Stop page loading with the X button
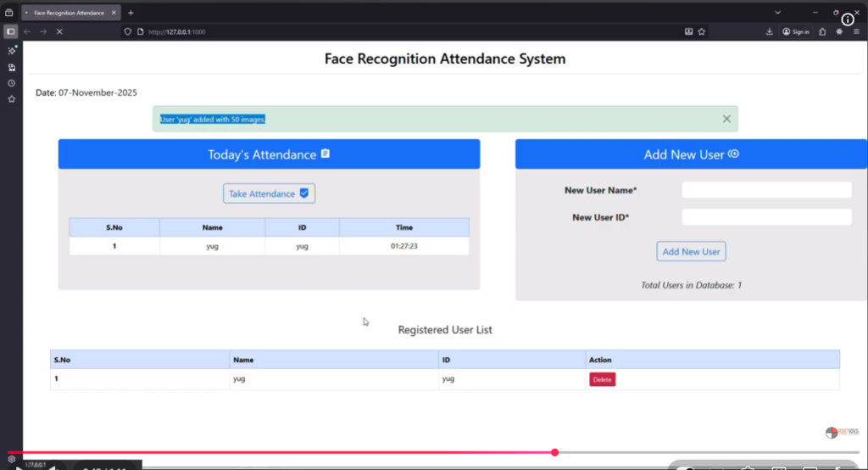The width and height of the screenshot is (868, 470). coord(59,31)
